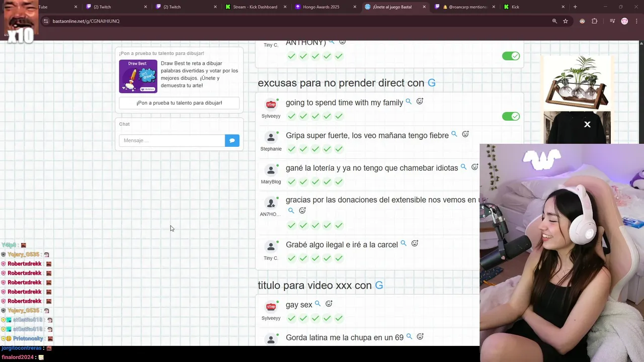
Task: Open the Extensions puzzle-piece icon
Action: 595,21
